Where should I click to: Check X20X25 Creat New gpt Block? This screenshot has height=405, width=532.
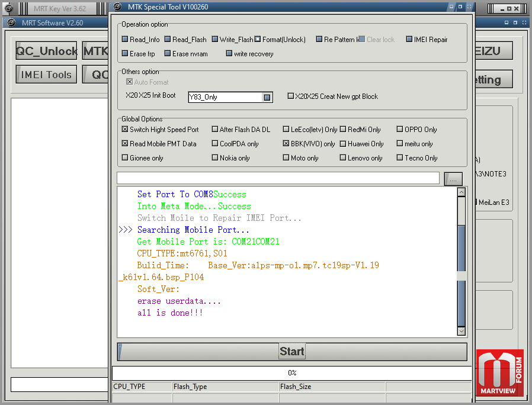(291, 97)
